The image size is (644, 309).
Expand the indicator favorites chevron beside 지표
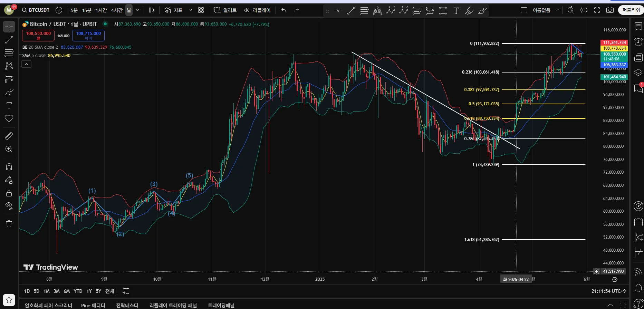pyautogui.click(x=190, y=10)
